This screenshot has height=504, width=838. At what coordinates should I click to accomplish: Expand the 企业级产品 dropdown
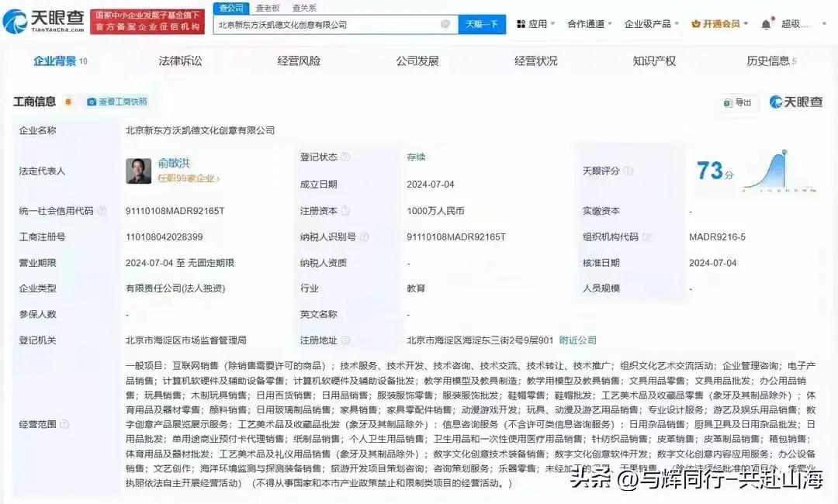pyautogui.click(x=652, y=24)
